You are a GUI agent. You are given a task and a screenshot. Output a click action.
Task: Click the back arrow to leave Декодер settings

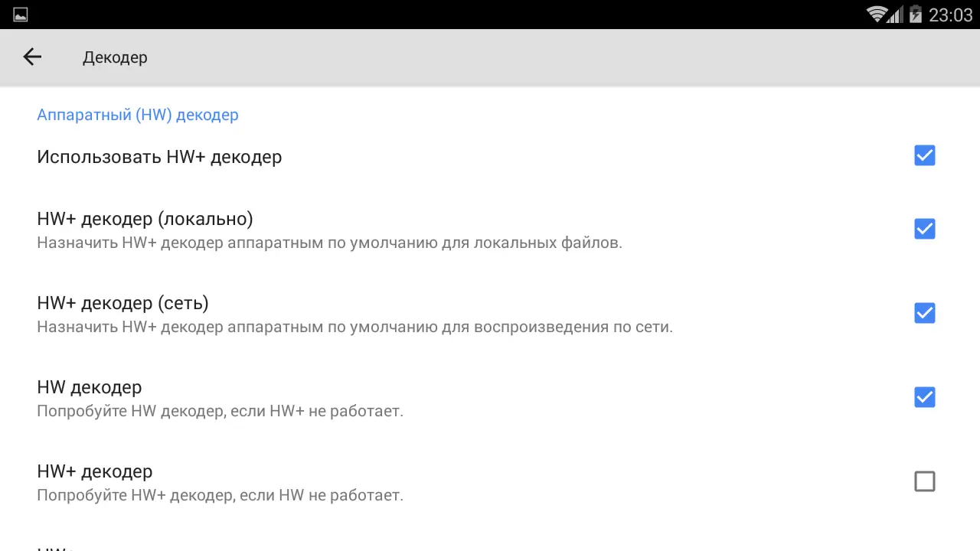31,57
